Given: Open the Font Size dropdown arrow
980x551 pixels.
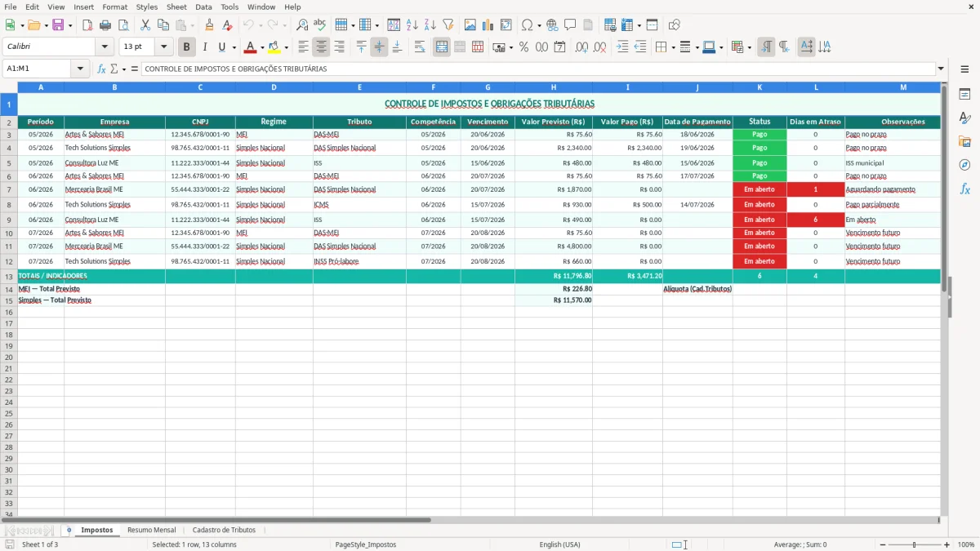Looking at the screenshot, I should click(x=163, y=47).
